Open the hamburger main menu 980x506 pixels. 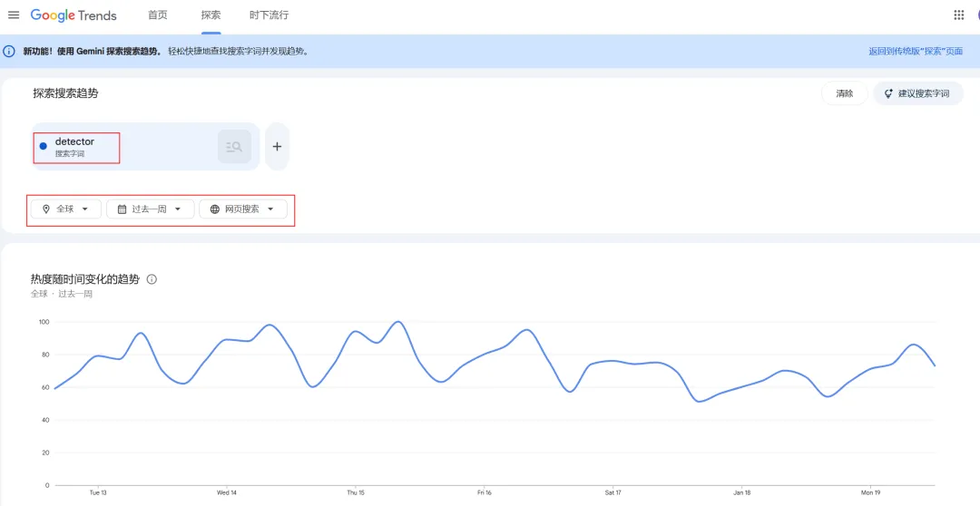(14, 15)
